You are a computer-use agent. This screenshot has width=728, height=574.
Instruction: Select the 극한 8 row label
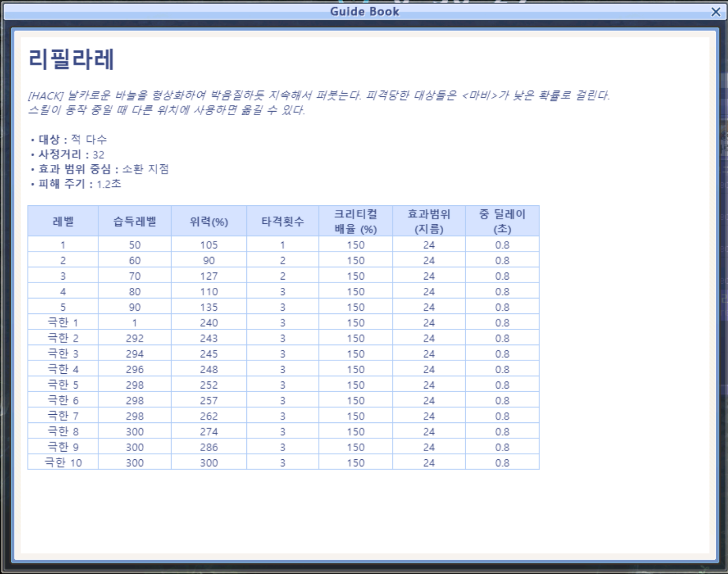(x=63, y=432)
